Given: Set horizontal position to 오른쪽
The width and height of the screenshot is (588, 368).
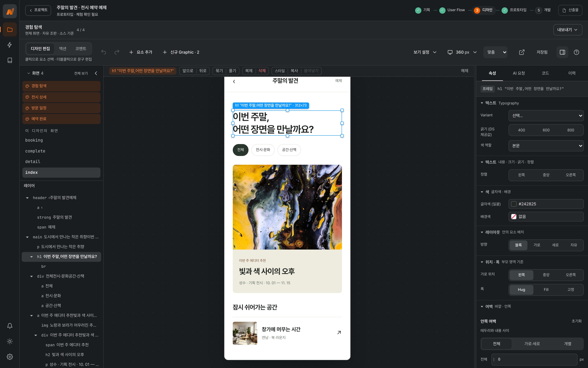Looking at the screenshot, I should 570,275.
